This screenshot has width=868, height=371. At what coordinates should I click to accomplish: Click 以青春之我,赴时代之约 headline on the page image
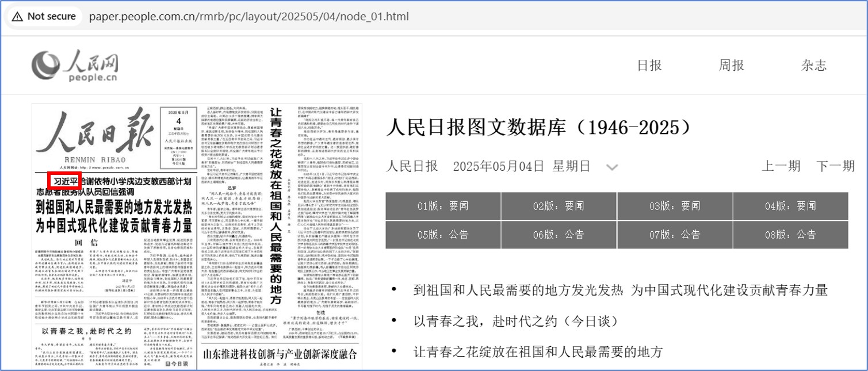(x=87, y=331)
